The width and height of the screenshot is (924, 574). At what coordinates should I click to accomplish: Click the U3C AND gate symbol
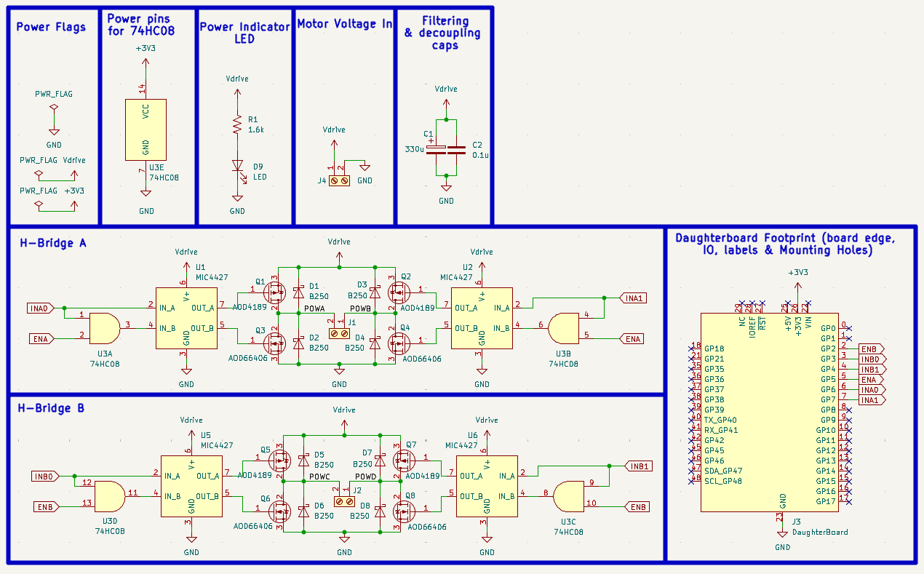pos(569,496)
